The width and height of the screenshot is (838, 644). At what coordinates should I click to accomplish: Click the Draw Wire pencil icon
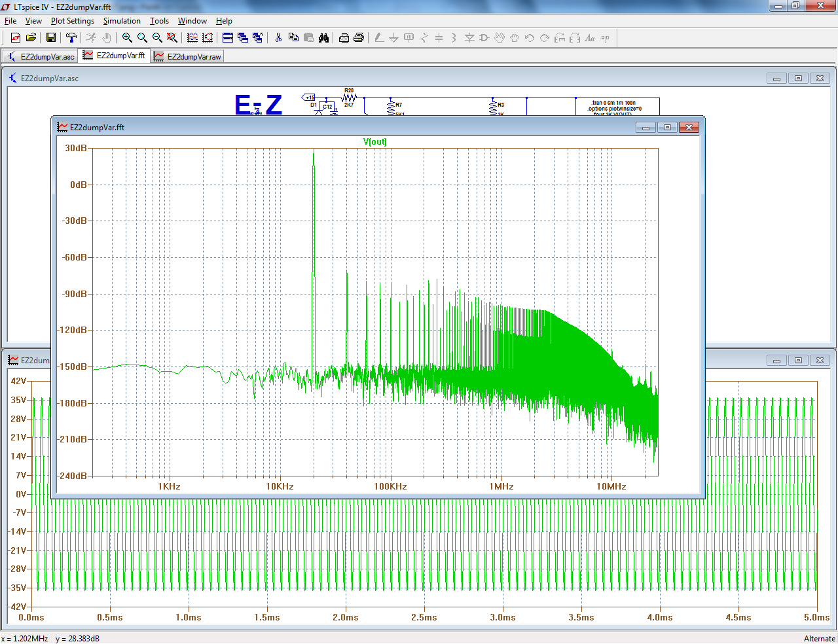click(x=379, y=38)
